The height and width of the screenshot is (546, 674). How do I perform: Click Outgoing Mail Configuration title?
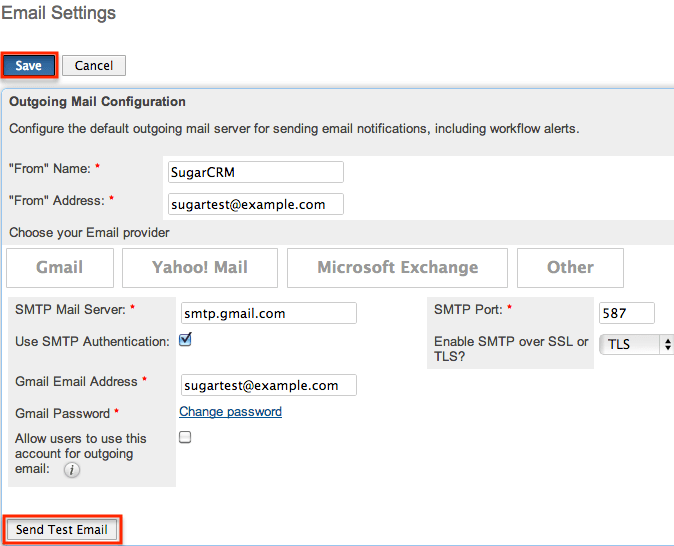98,101
